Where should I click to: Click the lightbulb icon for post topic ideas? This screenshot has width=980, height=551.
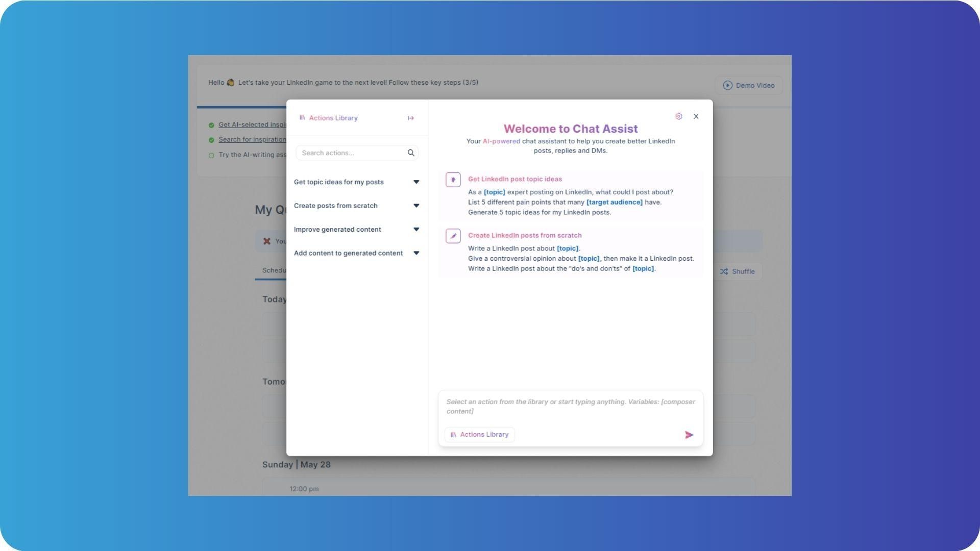pyautogui.click(x=453, y=180)
